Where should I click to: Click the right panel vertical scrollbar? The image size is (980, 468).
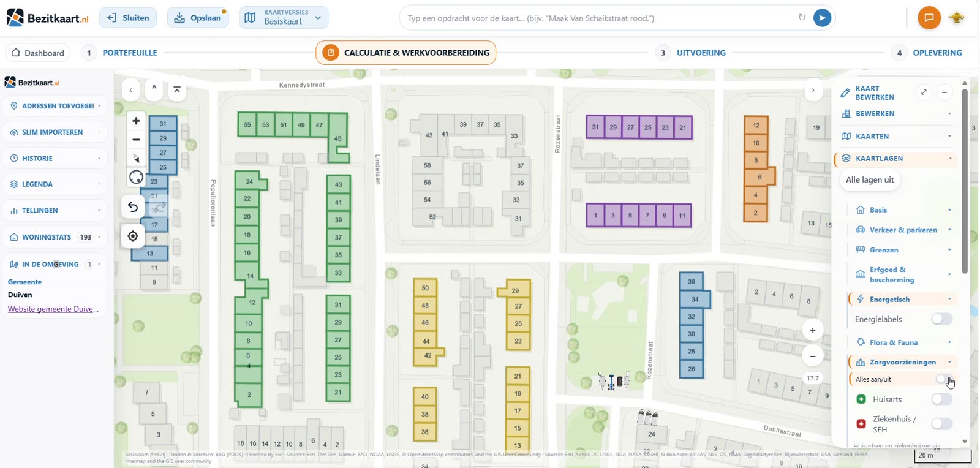point(965,182)
